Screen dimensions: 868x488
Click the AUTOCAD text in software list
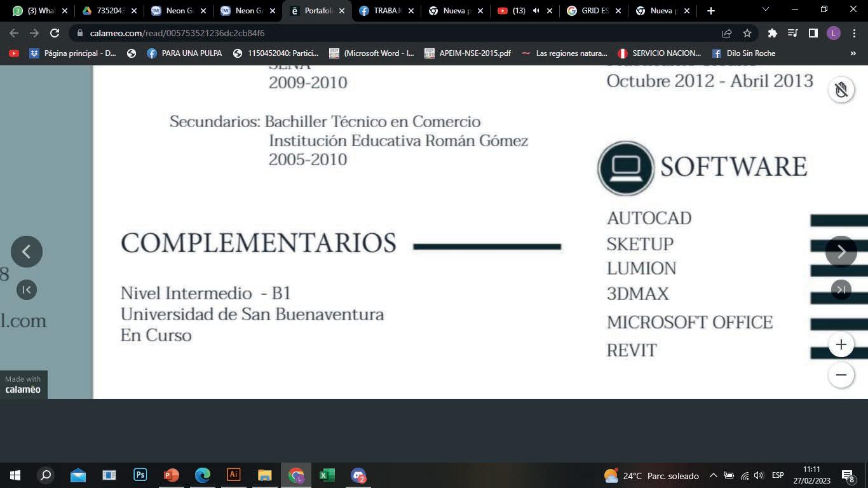click(649, 218)
